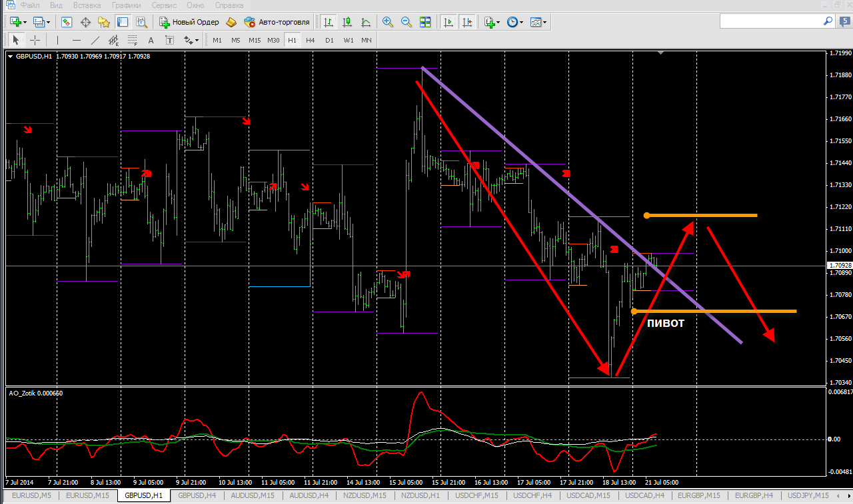Select the Fibonacci retracement tool
Image resolution: width=853 pixels, height=504 pixels.
coord(133,40)
